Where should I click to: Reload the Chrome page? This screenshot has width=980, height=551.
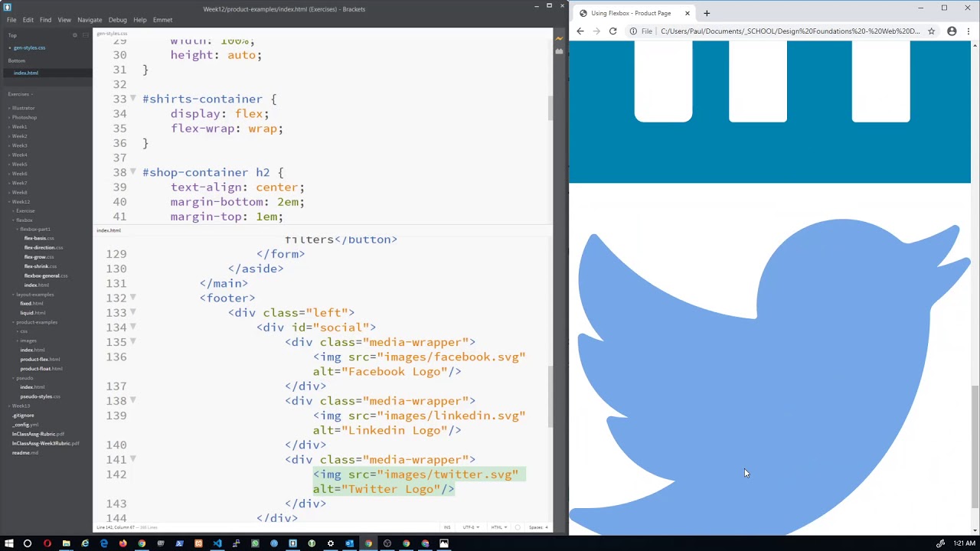(x=612, y=31)
